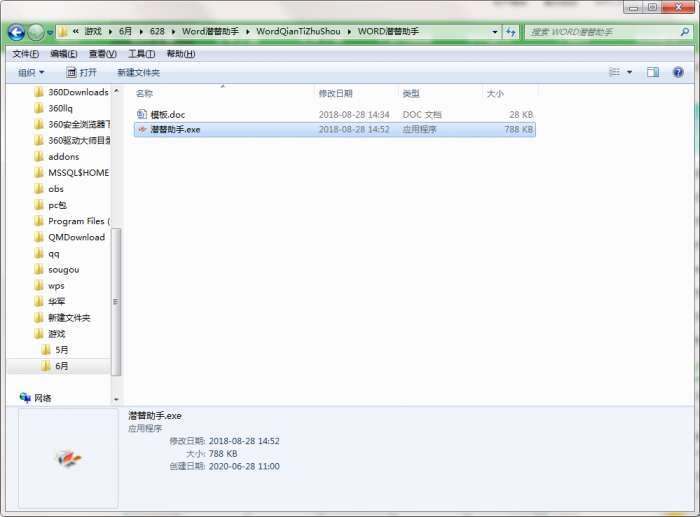Viewport: 700px width, 517px height.
Task: Click the search magnifier icon
Action: click(684, 32)
